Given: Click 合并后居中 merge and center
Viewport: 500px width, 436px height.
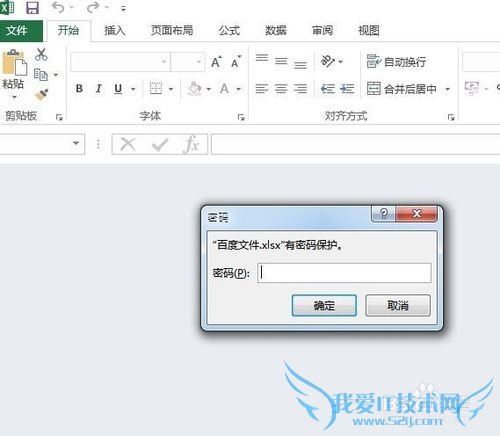Looking at the screenshot, I should [x=402, y=89].
